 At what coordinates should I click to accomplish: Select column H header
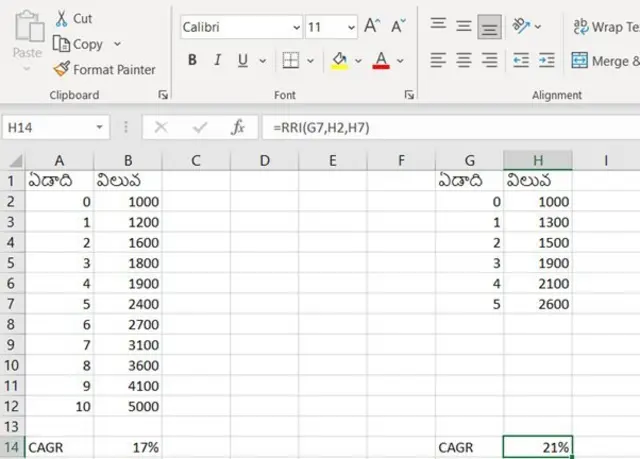[538, 160]
